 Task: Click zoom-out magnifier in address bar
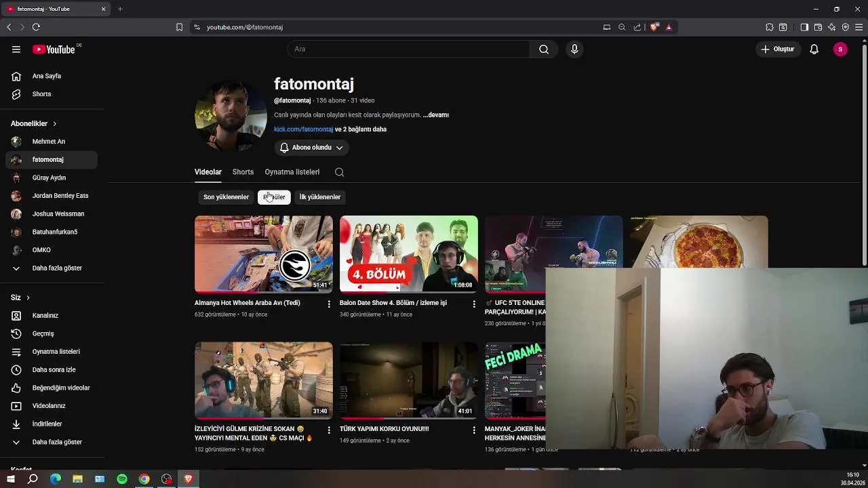pyautogui.click(x=622, y=27)
